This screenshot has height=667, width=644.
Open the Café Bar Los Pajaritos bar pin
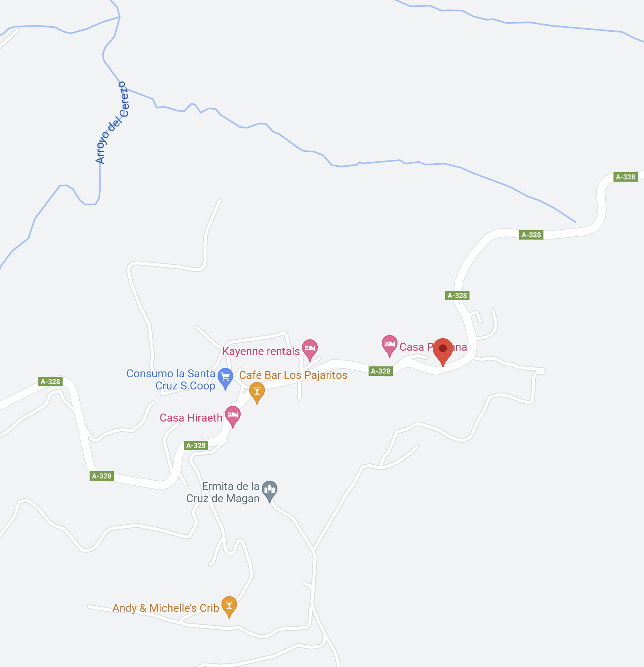click(x=257, y=393)
